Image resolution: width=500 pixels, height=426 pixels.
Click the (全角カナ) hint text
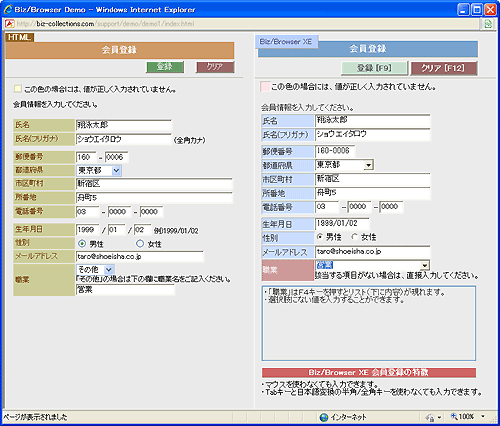pyautogui.click(x=189, y=140)
